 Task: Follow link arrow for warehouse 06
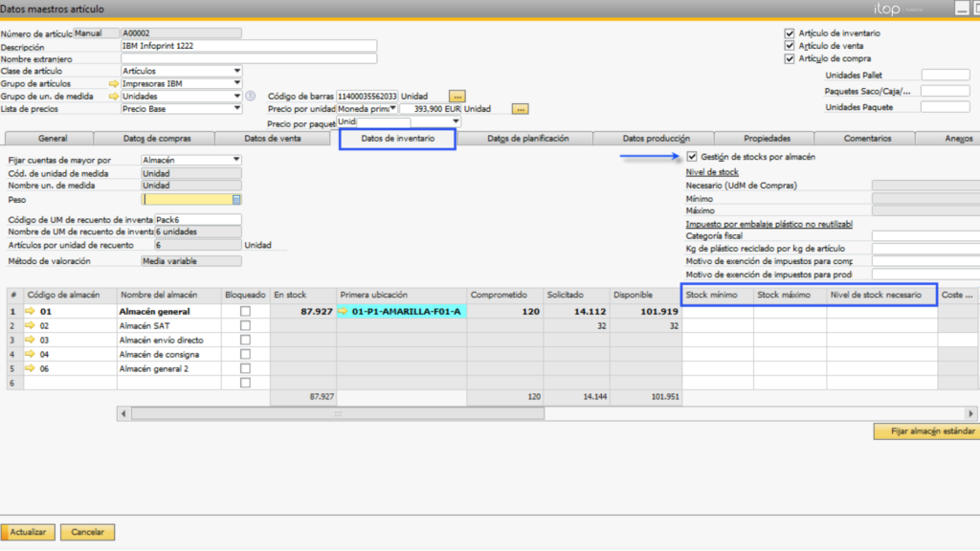click(30, 368)
